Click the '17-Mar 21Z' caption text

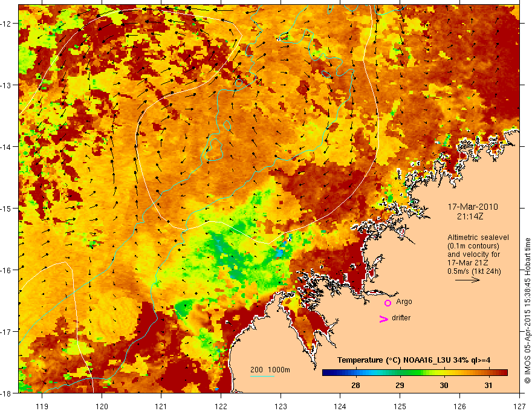[x=467, y=263]
